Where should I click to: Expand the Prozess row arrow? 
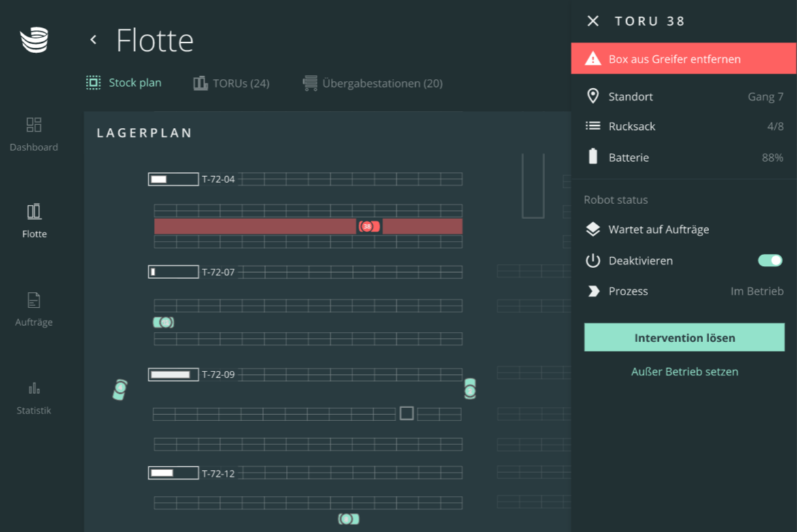pos(593,291)
